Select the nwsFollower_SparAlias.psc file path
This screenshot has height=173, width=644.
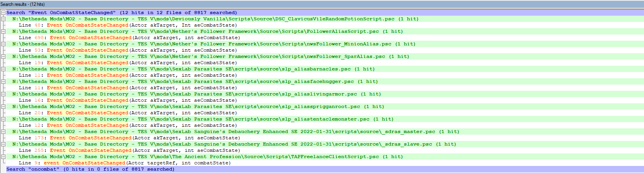point(210,56)
